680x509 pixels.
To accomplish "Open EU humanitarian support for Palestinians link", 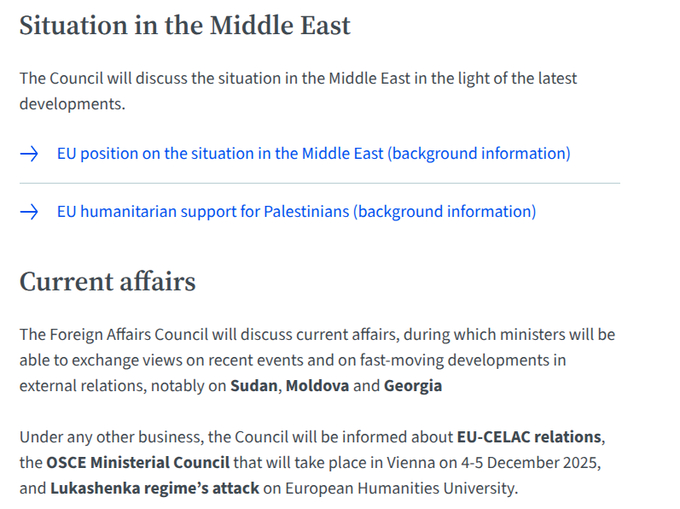I will click(x=296, y=212).
